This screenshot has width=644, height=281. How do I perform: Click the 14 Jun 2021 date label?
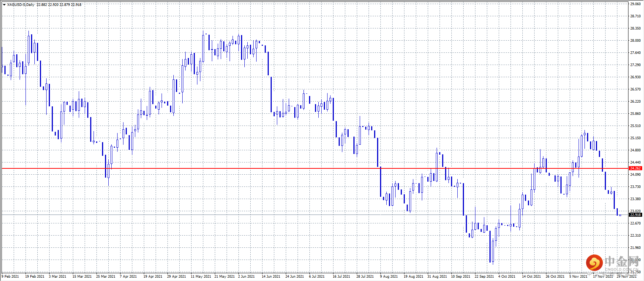(x=271, y=277)
